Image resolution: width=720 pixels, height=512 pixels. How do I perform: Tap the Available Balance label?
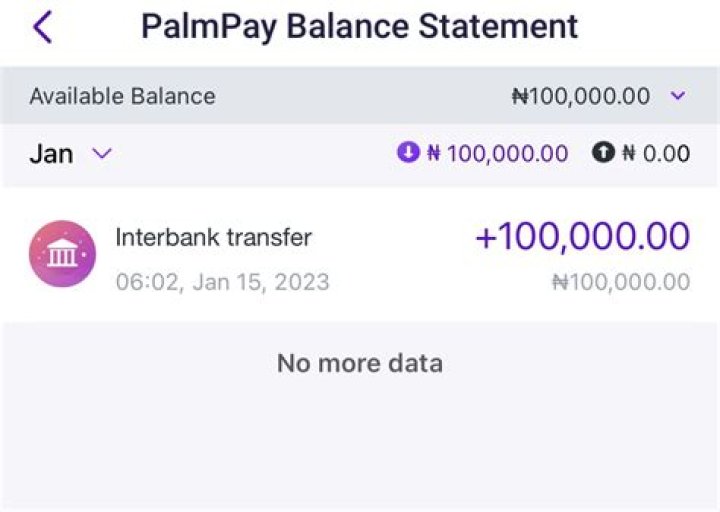122,96
